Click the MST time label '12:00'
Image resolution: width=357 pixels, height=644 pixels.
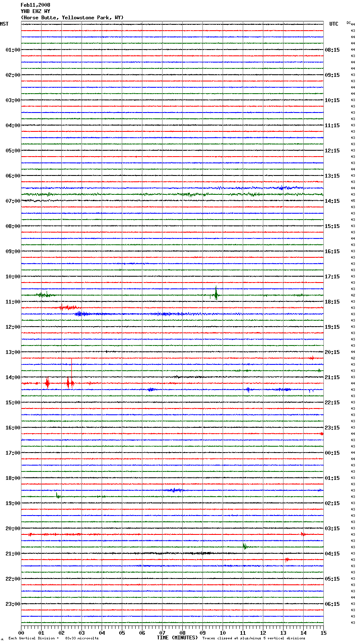tap(13, 327)
